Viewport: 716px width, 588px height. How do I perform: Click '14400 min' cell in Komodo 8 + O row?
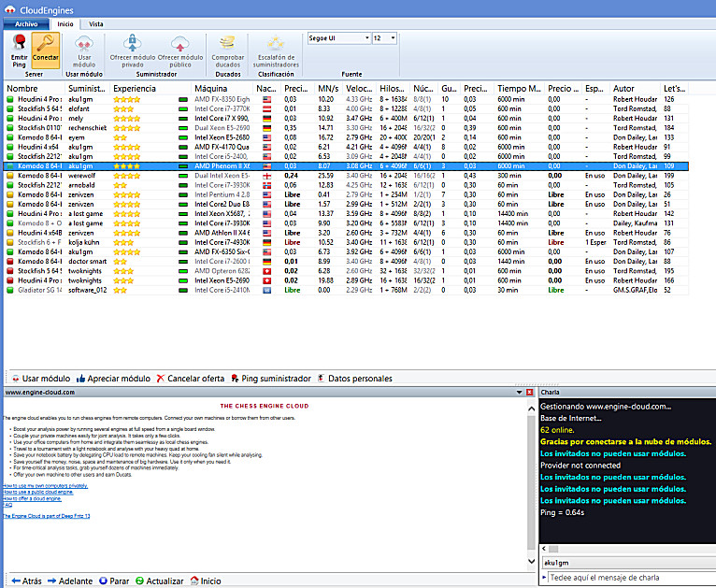point(513,223)
